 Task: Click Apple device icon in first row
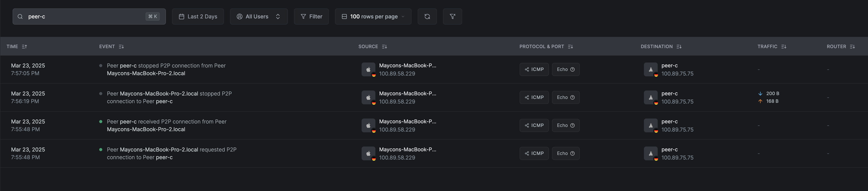368,70
